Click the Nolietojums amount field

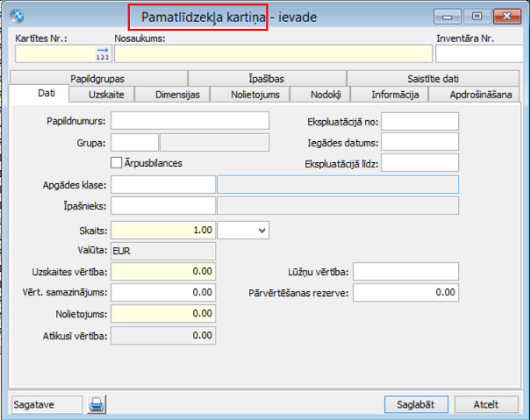pos(163,314)
